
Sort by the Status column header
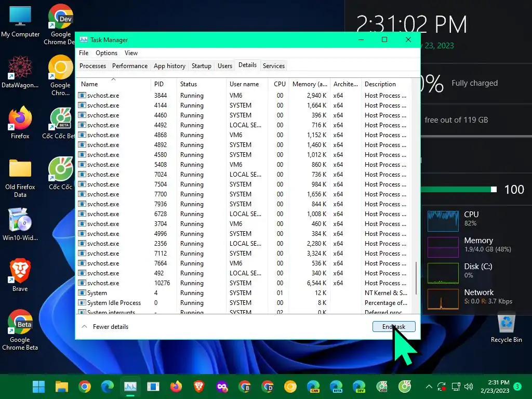pyautogui.click(x=201, y=84)
